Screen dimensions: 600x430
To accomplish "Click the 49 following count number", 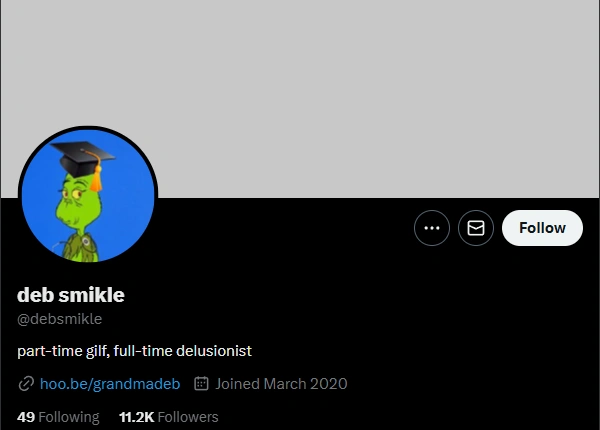I will pos(26,417).
